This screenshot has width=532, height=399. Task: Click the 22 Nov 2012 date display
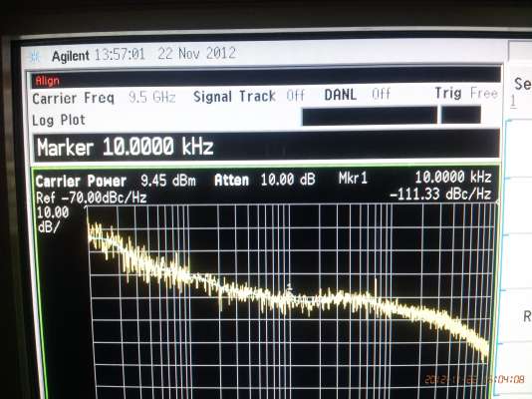click(x=197, y=53)
